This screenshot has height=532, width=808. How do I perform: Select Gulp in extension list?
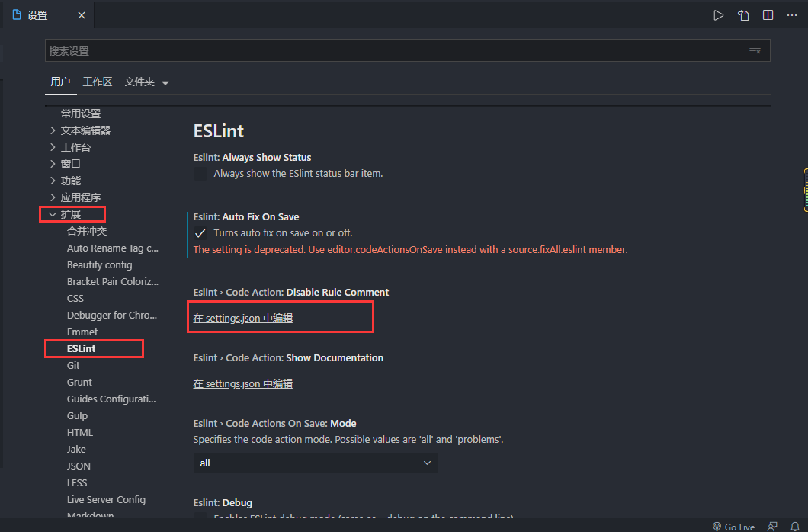[x=77, y=416]
